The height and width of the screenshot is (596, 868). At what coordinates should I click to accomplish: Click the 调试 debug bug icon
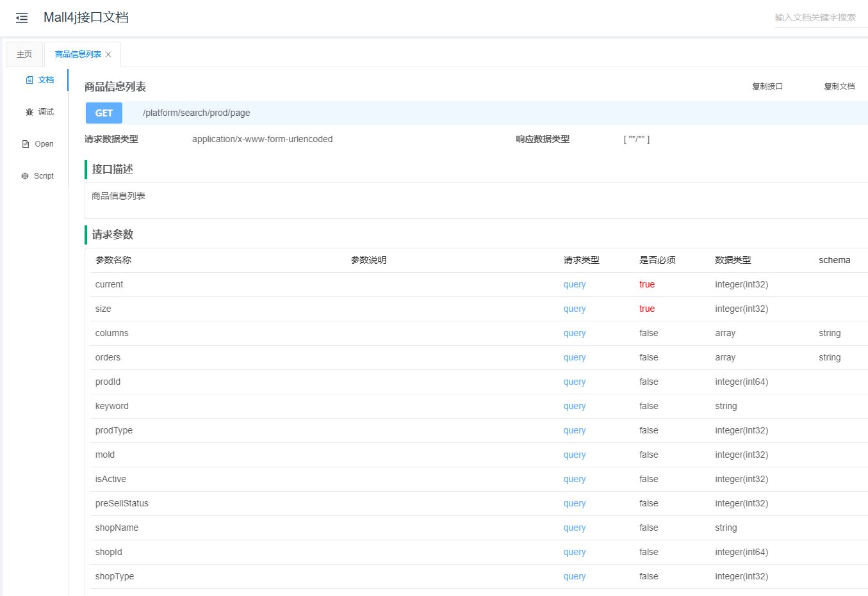[x=29, y=112]
